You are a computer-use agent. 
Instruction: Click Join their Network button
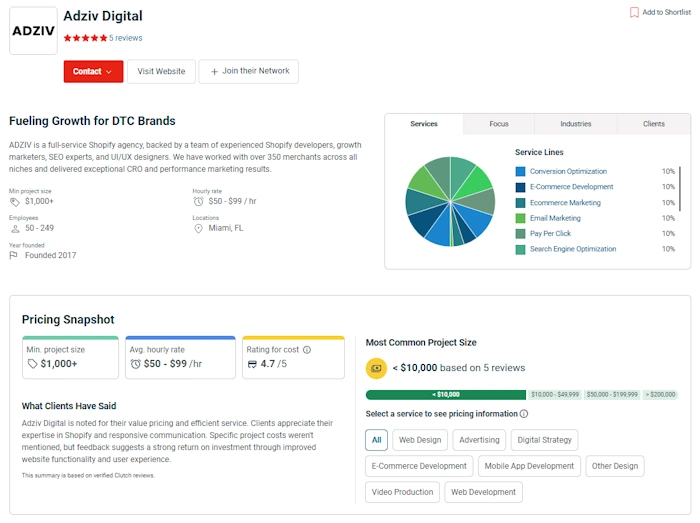coord(249,71)
